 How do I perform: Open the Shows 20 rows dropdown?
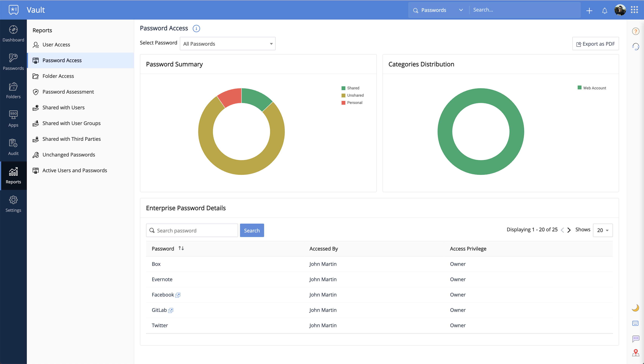click(602, 230)
